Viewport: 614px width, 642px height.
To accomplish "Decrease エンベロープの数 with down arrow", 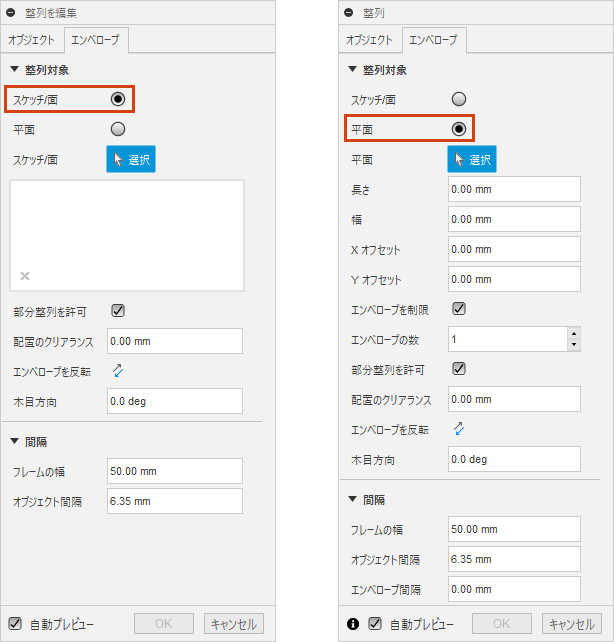I will coord(574,345).
